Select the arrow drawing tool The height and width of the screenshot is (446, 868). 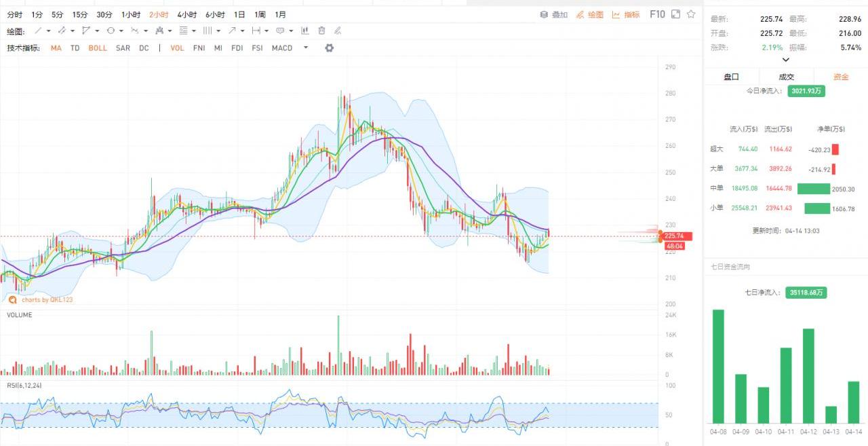(x=233, y=31)
